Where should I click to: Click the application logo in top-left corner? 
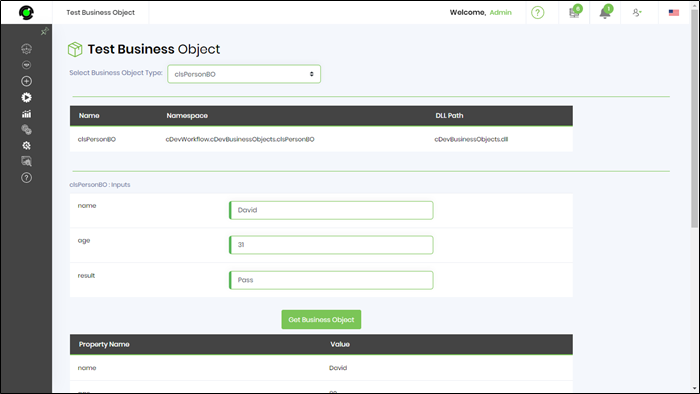[x=26, y=12]
